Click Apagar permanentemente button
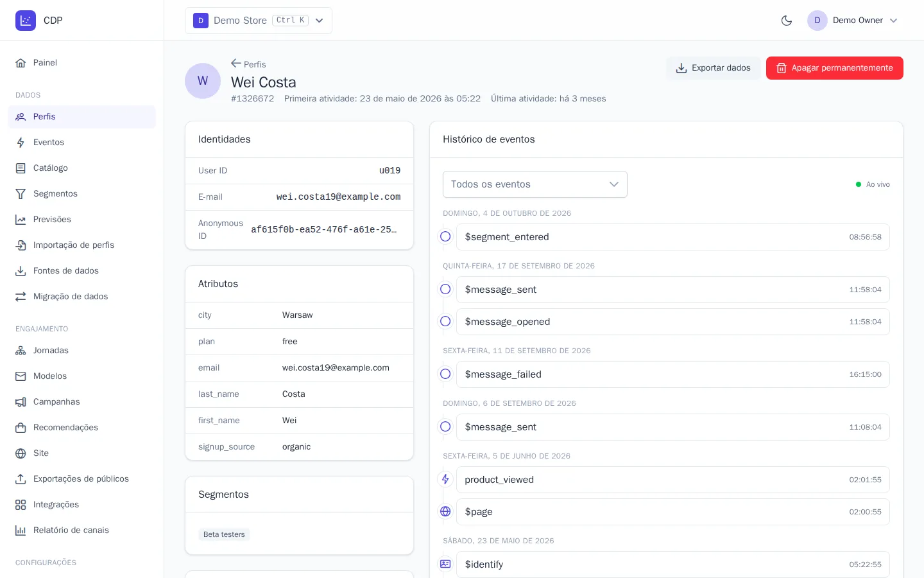924x578 pixels. [835, 68]
